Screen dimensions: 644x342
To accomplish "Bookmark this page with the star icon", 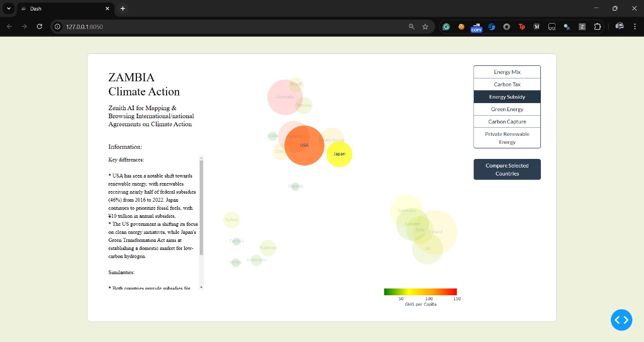I will pyautogui.click(x=425, y=27).
